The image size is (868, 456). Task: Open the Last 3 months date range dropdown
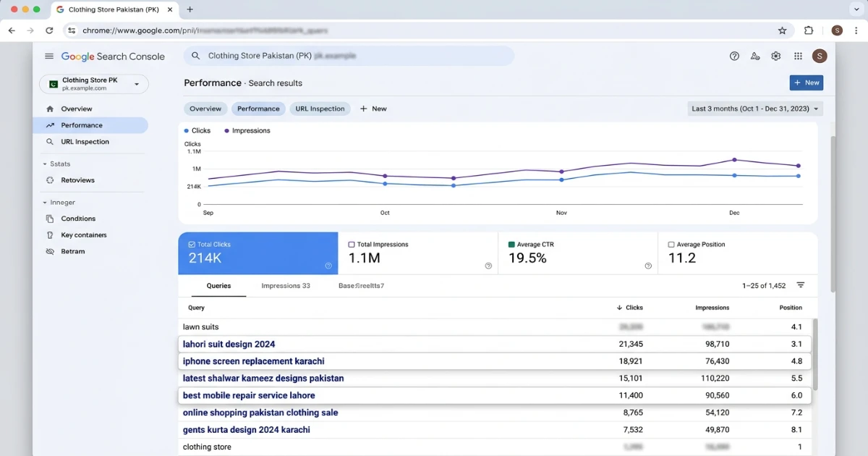[755, 109]
